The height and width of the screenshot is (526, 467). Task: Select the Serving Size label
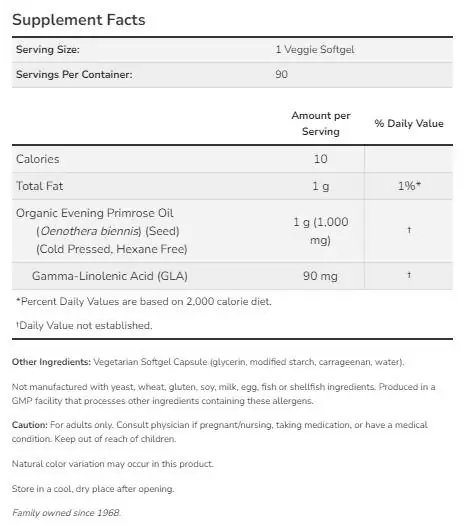tap(48, 50)
